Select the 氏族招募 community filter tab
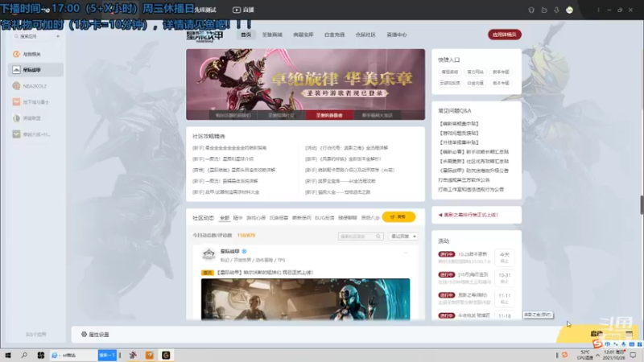The height and width of the screenshot is (362, 644). click(279, 217)
